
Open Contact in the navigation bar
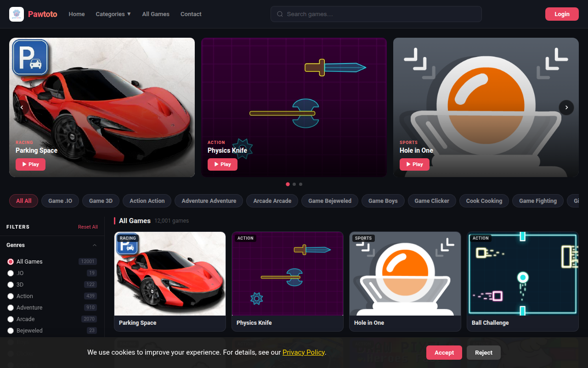point(191,14)
